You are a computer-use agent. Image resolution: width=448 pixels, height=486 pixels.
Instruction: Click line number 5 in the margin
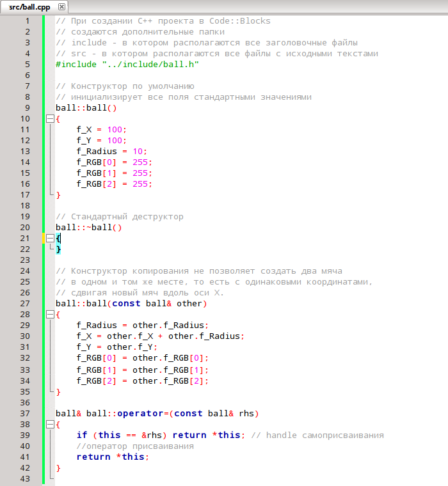point(28,65)
